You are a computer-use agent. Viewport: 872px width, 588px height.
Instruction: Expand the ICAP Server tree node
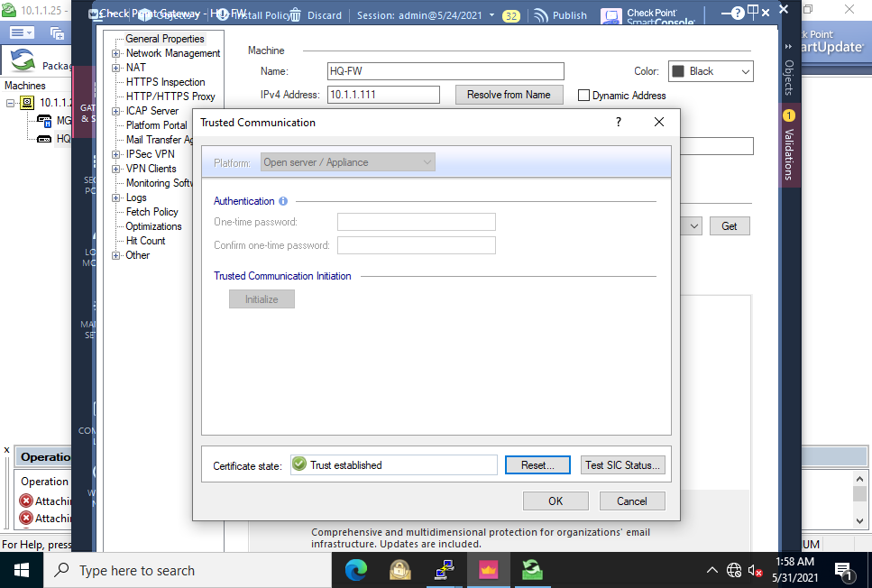pos(115,111)
